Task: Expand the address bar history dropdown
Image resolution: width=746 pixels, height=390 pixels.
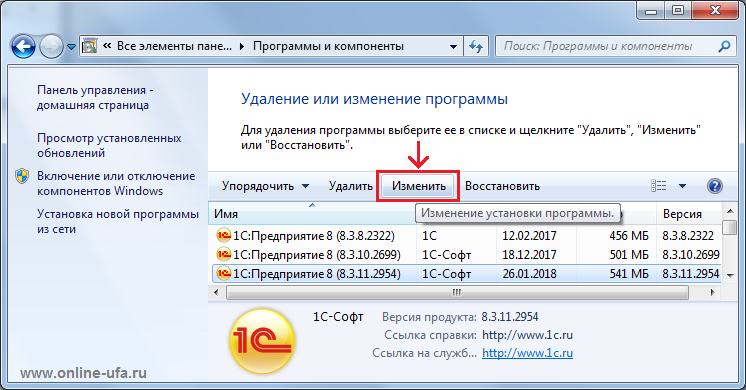Action: 453,47
